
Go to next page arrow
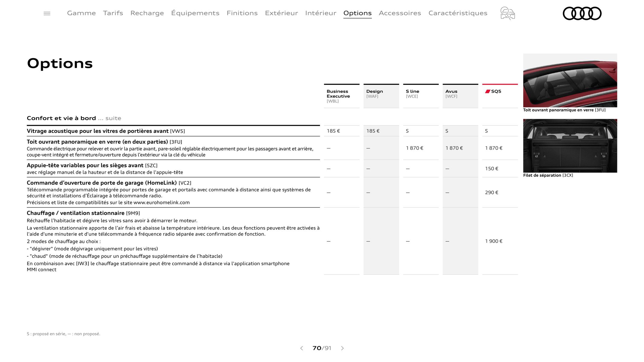(x=342, y=348)
